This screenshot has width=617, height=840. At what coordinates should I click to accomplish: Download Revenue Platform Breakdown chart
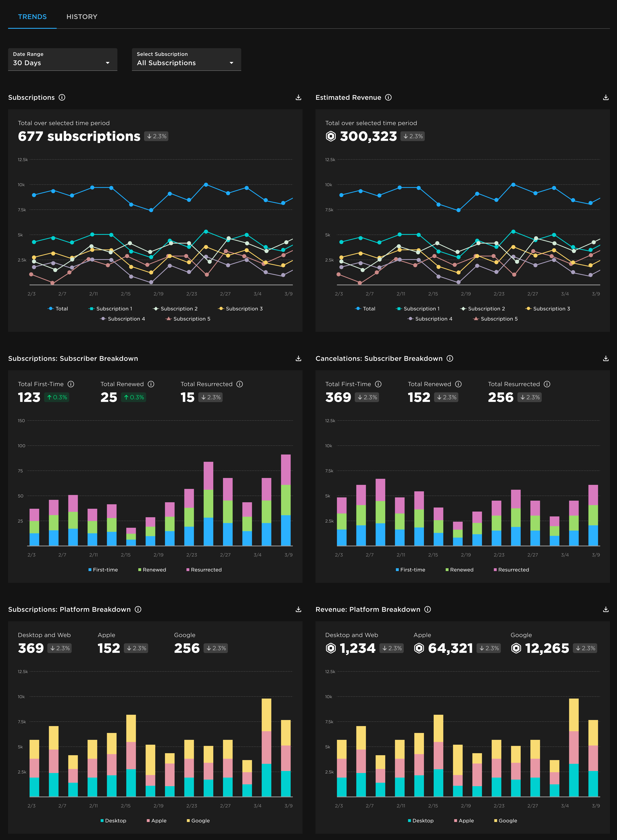point(605,610)
